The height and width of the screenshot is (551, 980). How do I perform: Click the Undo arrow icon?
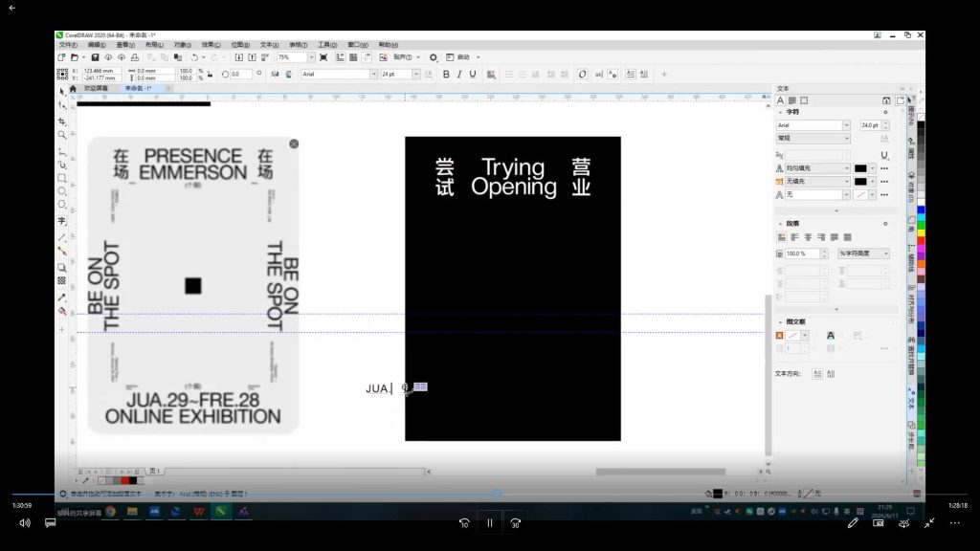coord(194,57)
